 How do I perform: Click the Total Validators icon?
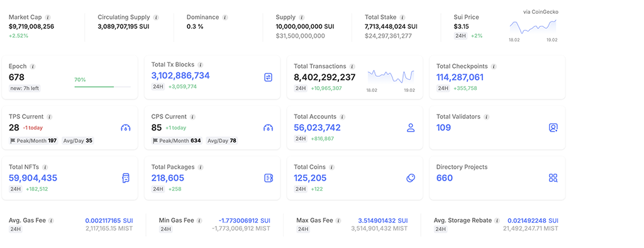[x=553, y=128]
